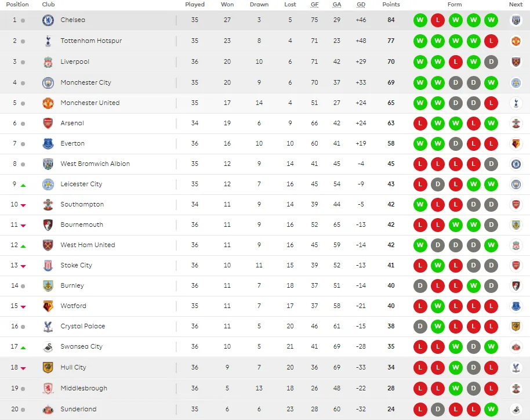Select the Swansea City club name
This screenshot has height=420, width=530.
click(x=81, y=346)
